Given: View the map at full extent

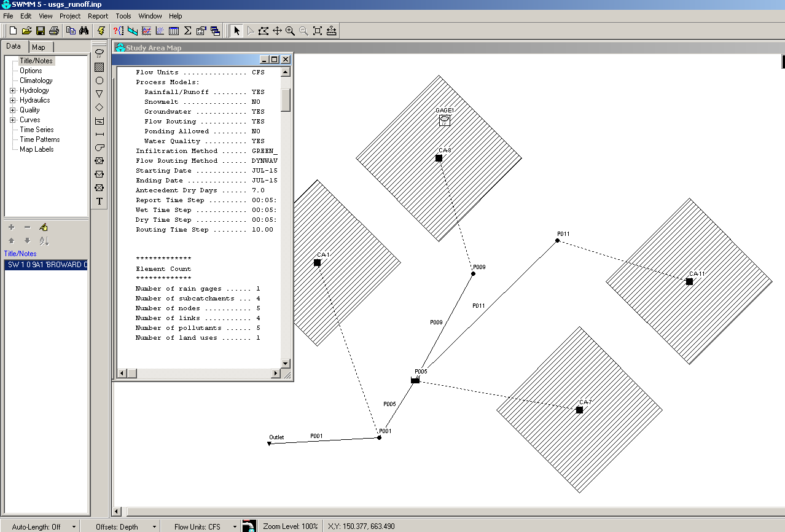Looking at the screenshot, I should (317, 31).
